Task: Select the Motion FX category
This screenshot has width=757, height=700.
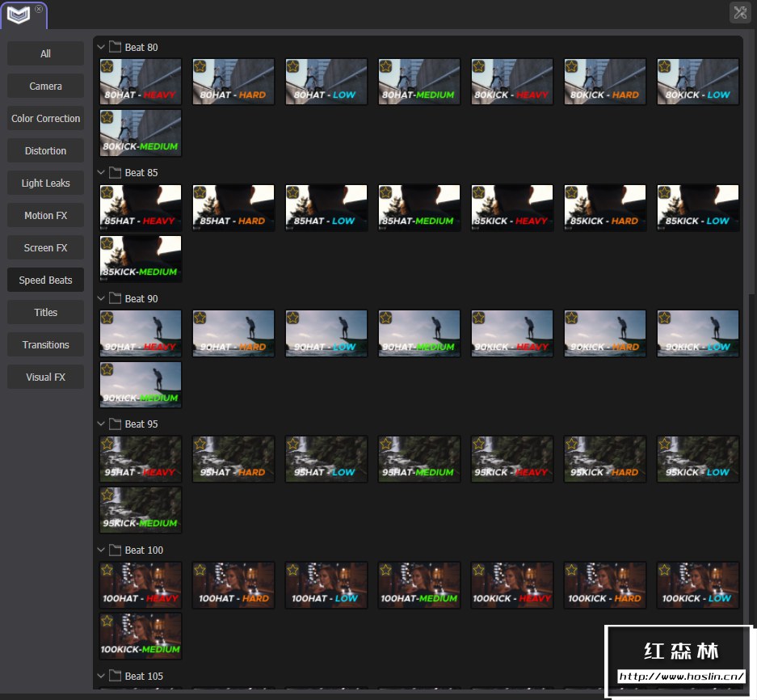Action: pyautogui.click(x=45, y=216)
